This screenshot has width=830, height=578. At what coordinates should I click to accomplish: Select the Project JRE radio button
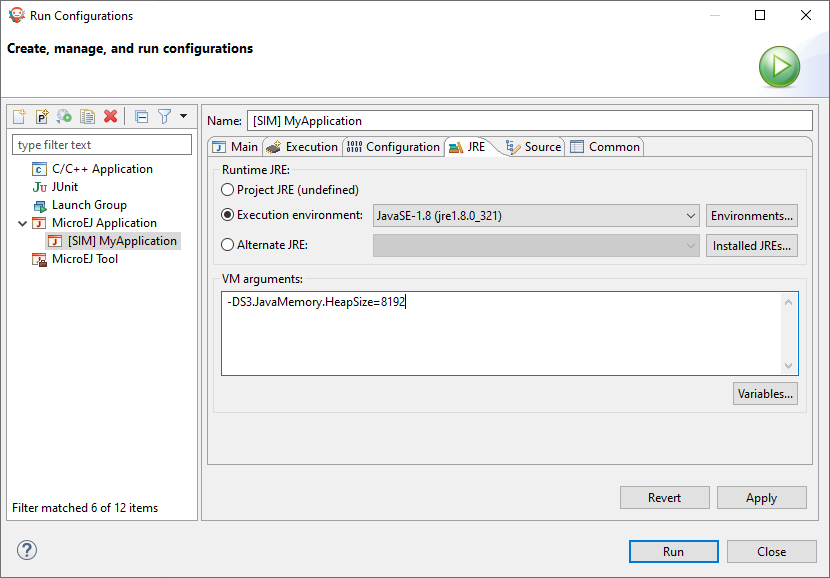[228, 189]
